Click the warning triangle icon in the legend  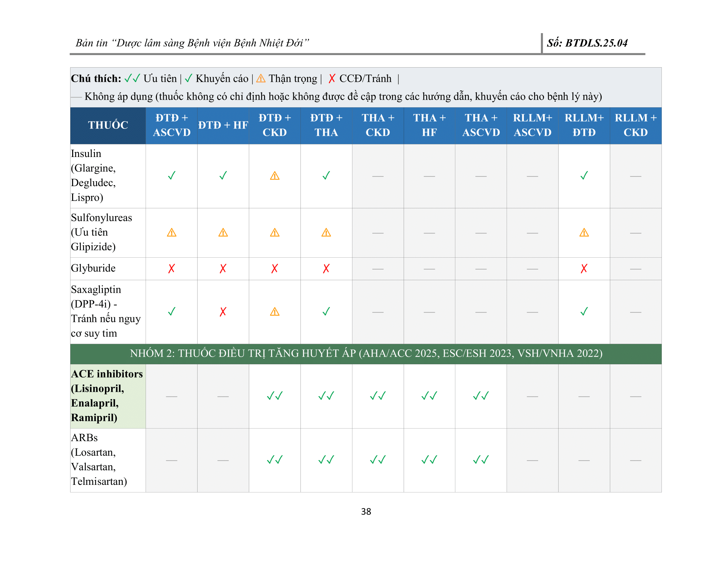[x=261, y=78]
